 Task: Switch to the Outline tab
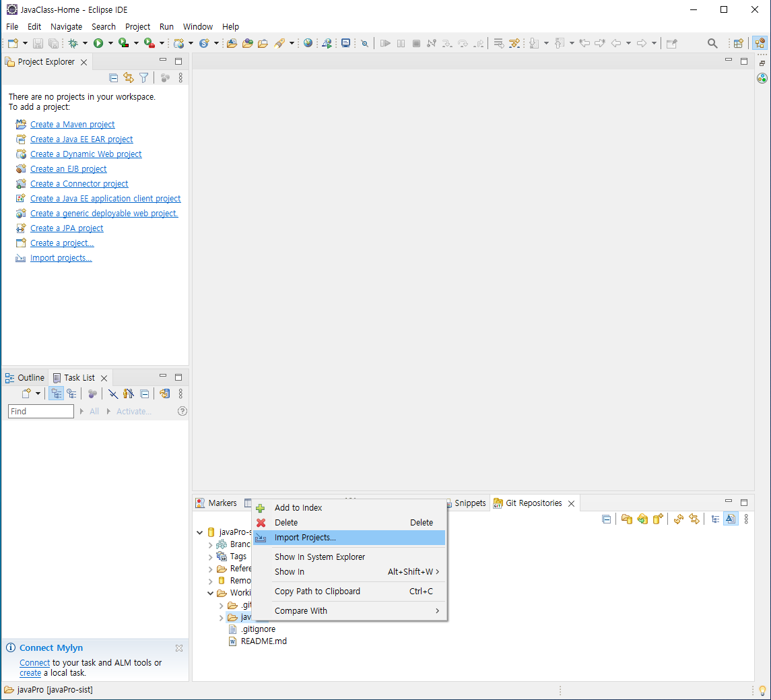(25, 378)
